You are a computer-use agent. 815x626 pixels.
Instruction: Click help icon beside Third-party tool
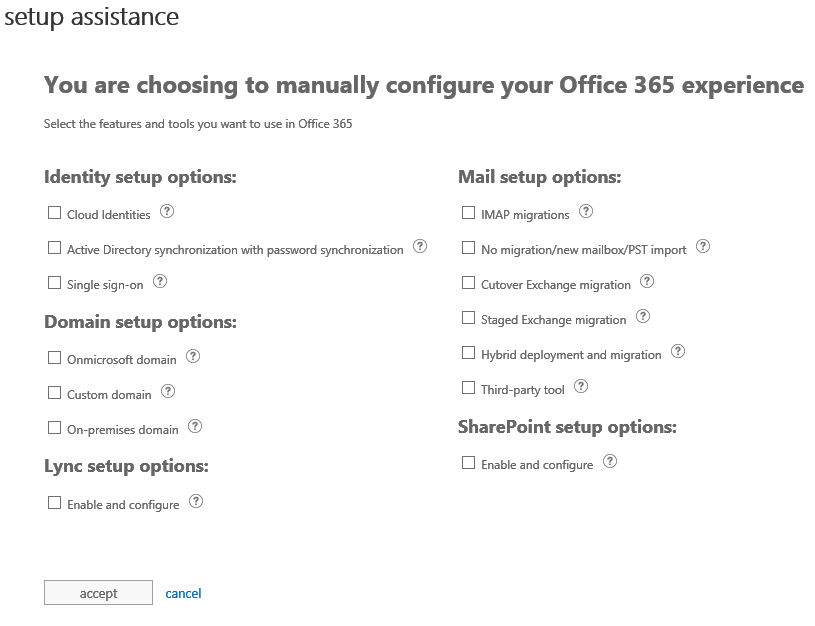pos(581,387)
